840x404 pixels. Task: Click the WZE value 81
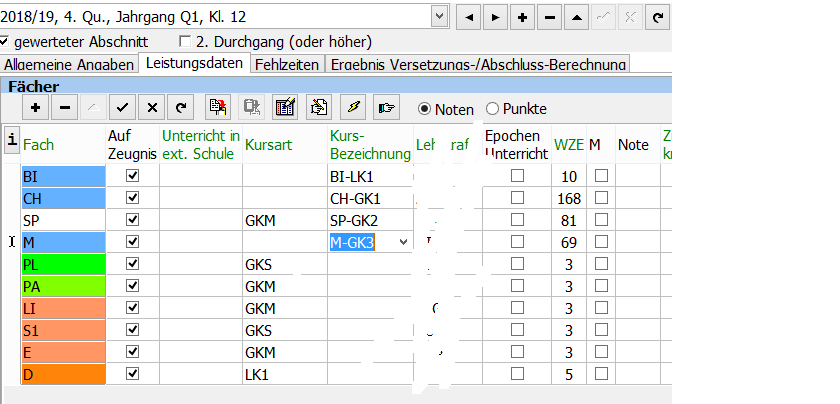click(569, 221)
